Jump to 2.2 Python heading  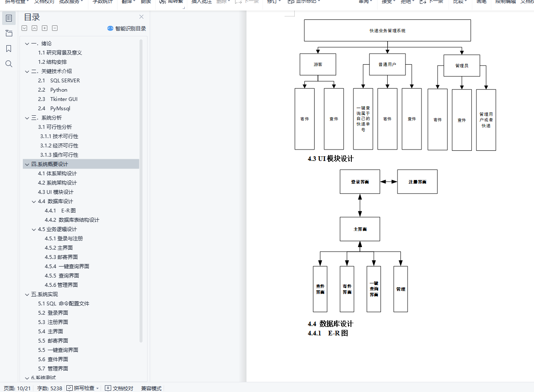tap(53, 90)
